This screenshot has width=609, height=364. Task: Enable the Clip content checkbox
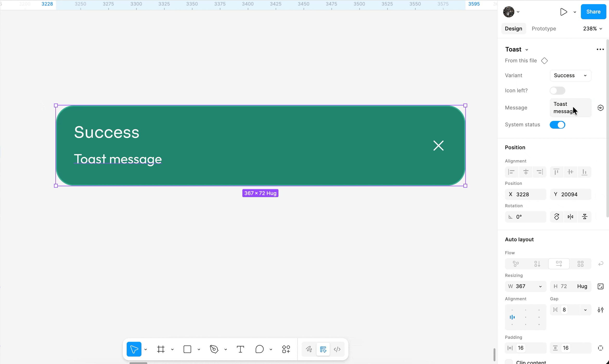pyautogui.click(x=509, y=362)
